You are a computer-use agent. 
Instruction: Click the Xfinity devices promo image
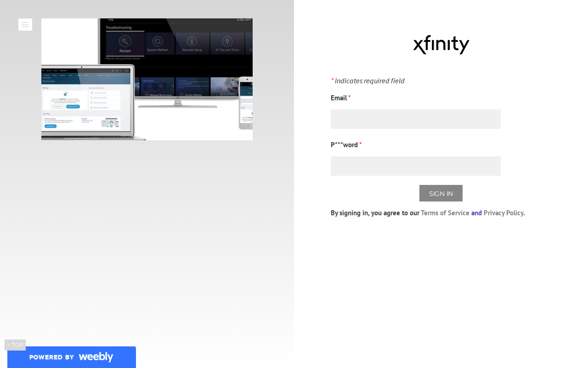pyautogui.click(x=147, y=79)
